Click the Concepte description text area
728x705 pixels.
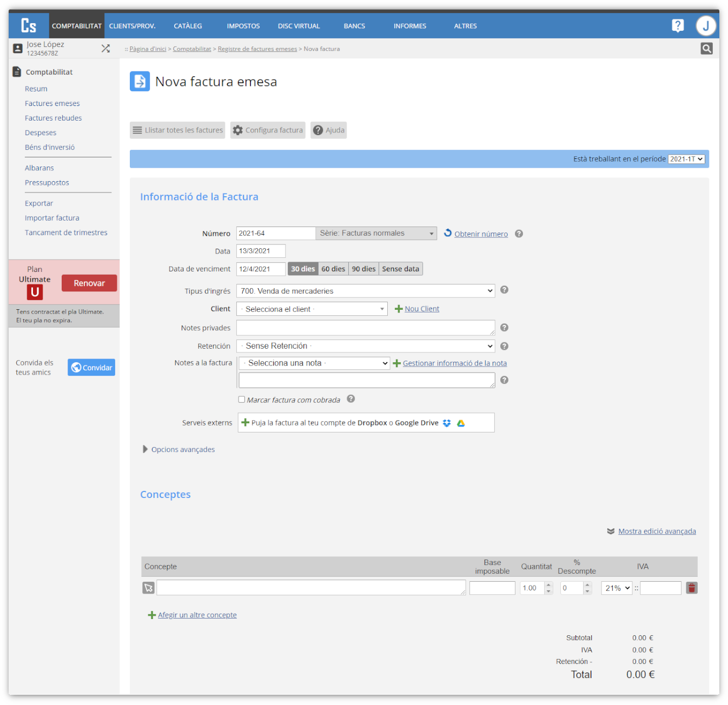point(311,588)
